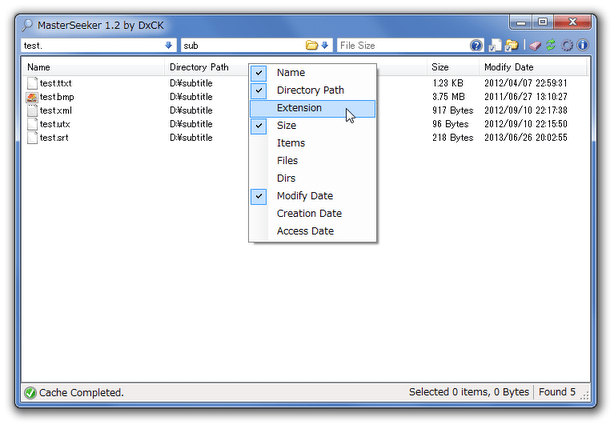Toggle the show-files filter icon

[495, 45]
